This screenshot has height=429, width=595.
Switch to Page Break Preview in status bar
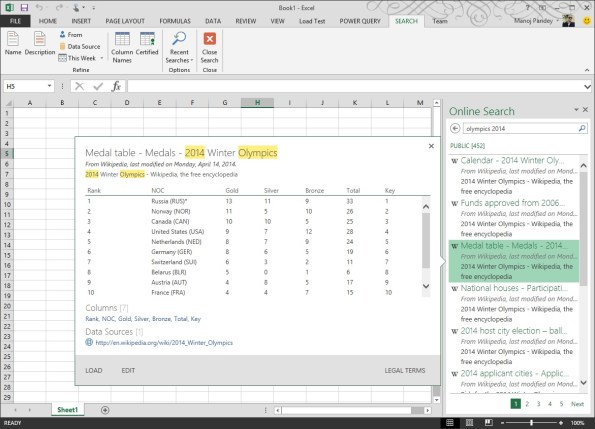pyautogui.click(x=488, y=423)
